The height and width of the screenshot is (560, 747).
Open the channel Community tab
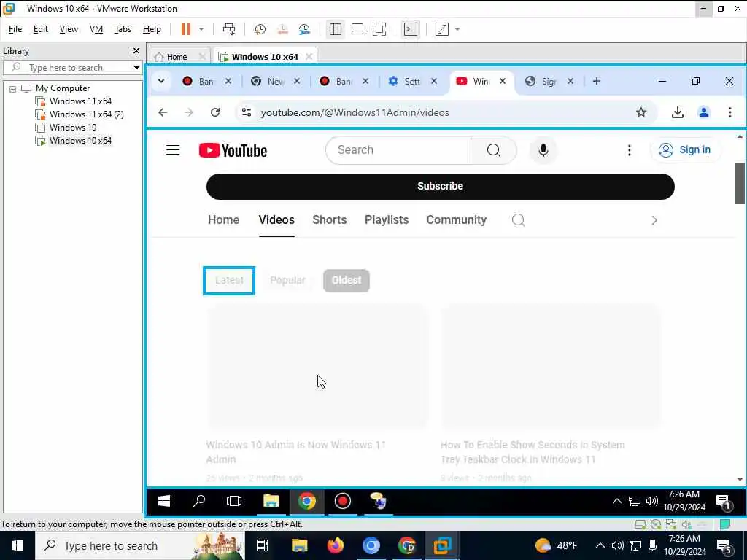click(x=457, y=220)
